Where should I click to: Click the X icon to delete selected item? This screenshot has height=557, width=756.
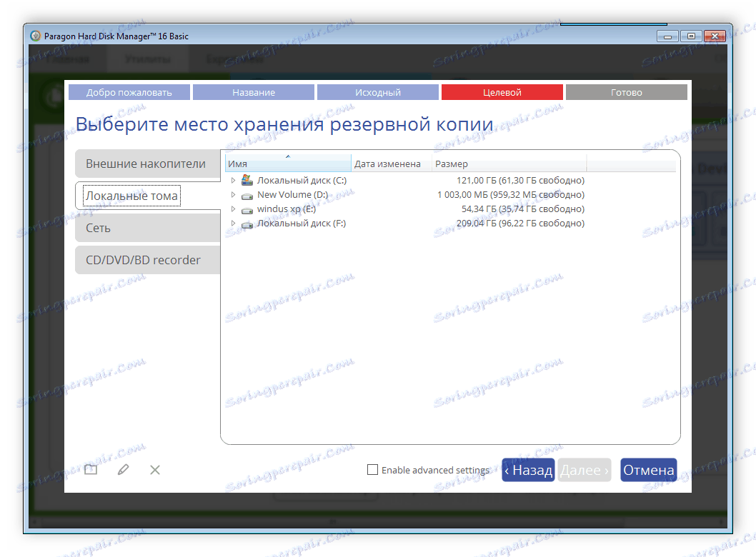tap(154, 469)
